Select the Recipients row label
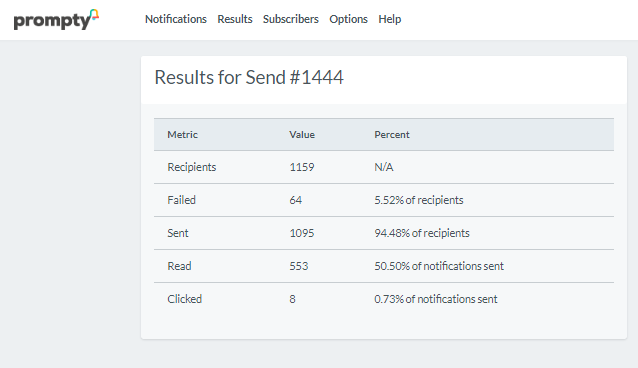 pyautogui.click(x=192, y=167)
